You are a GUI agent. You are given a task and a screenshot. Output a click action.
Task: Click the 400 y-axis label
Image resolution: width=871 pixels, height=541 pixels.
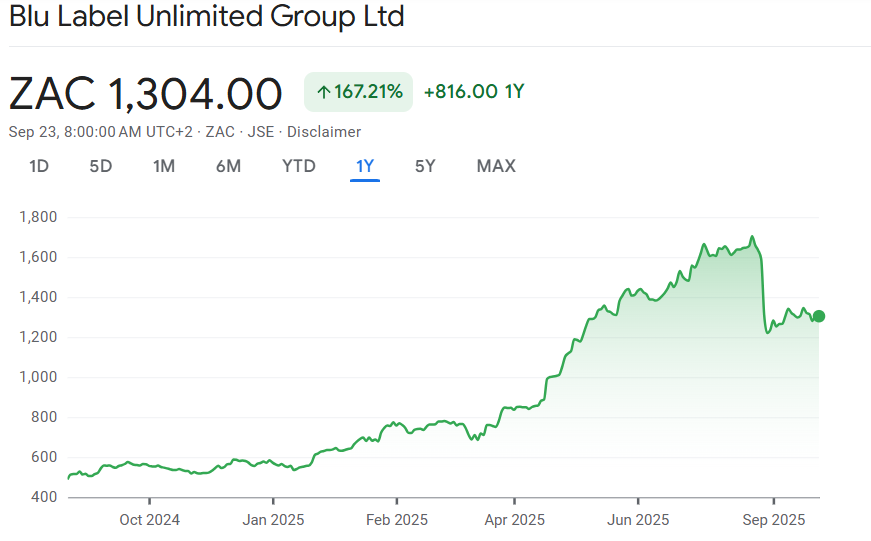44,497
